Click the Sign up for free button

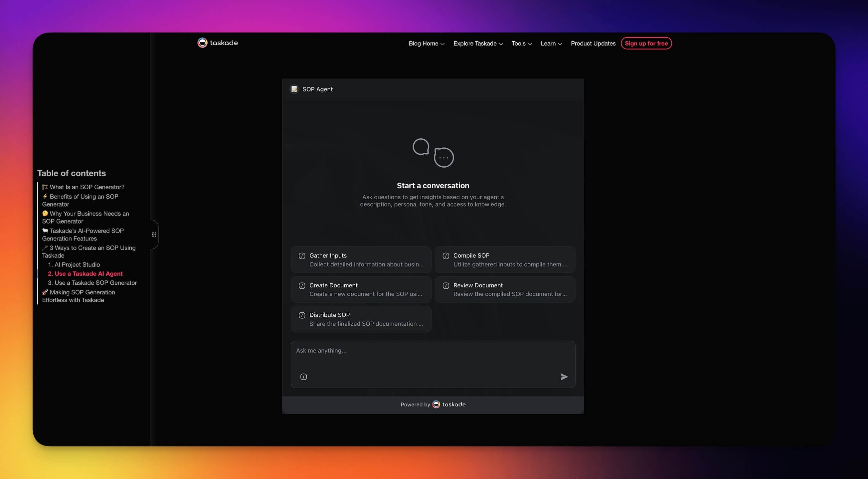646,44
